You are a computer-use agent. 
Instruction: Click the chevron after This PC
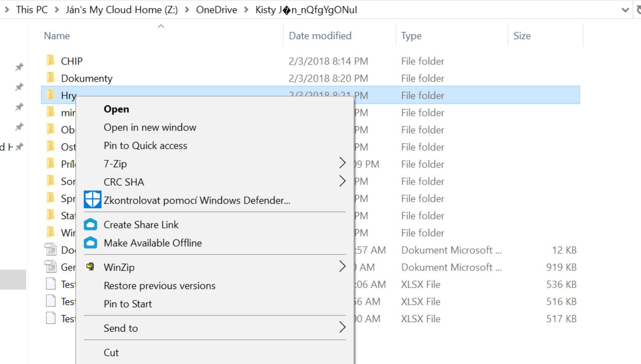pyautogui.click(x=57, y=10)
